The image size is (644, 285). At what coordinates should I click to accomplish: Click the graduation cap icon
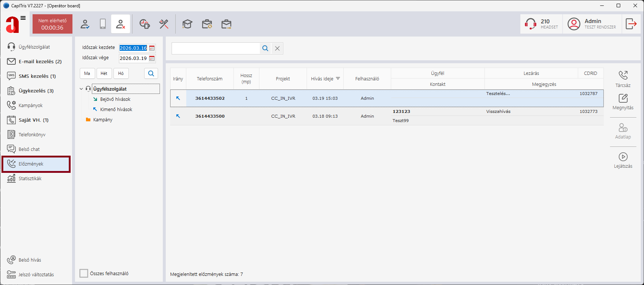click(x=187, y=24)
